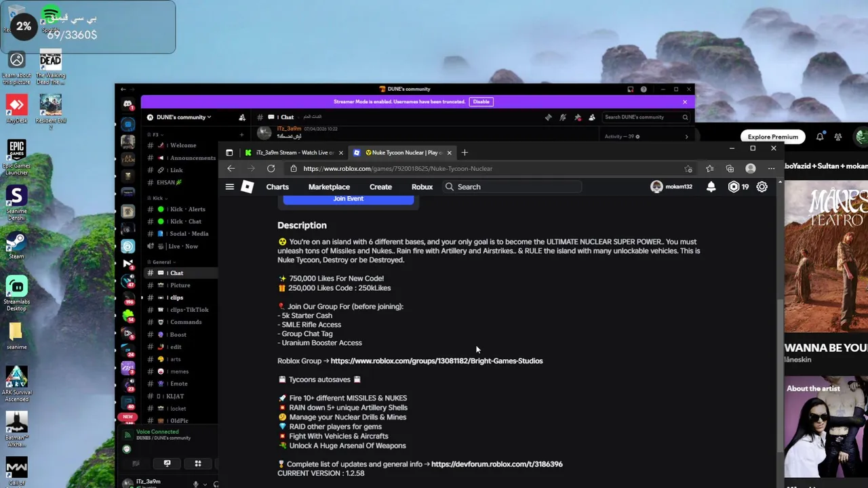Image resolution: width=868 pixels, height=488 pixels.
Task: Collapse the Kick category in Discord
Action: tap(159, 199)
